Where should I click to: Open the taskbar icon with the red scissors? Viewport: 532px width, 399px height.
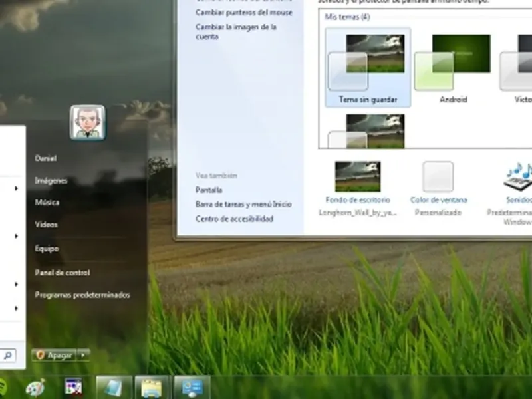click(74, 387)
